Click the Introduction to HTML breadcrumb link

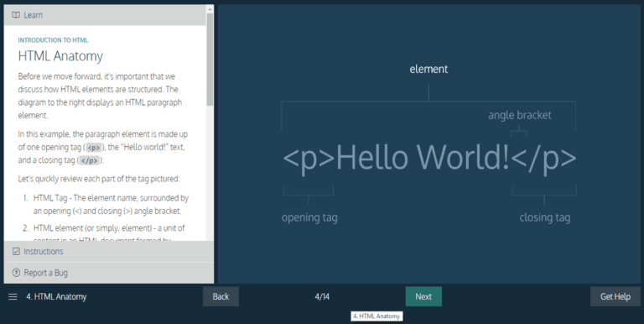(x=53, y=40)
